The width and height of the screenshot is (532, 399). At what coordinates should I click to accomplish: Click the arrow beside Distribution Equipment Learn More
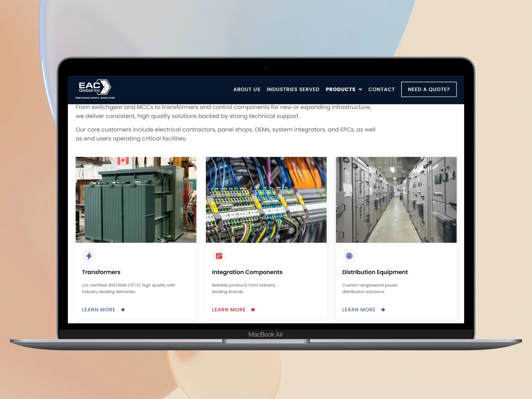383,310
